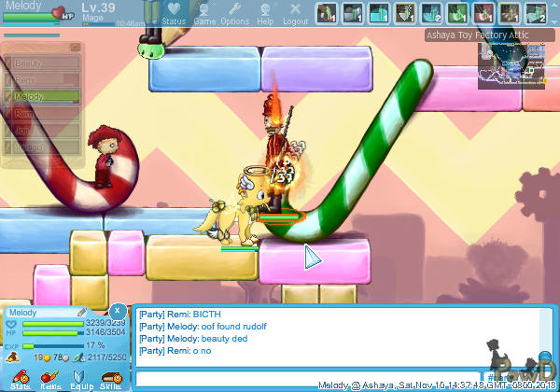Click the EXP progress bar
The image size is (560, 392).
(x=51, y=344)
